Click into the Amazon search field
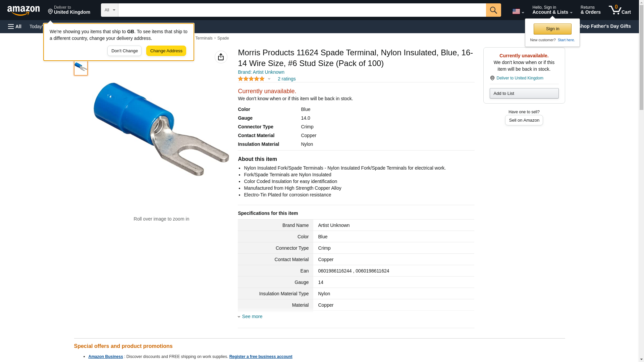The width and height of the screenshot is (644, 362). point(302,10)
